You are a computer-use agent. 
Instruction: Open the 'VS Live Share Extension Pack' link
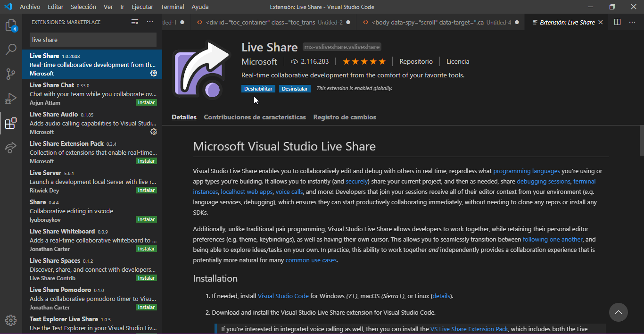point(469,329)
